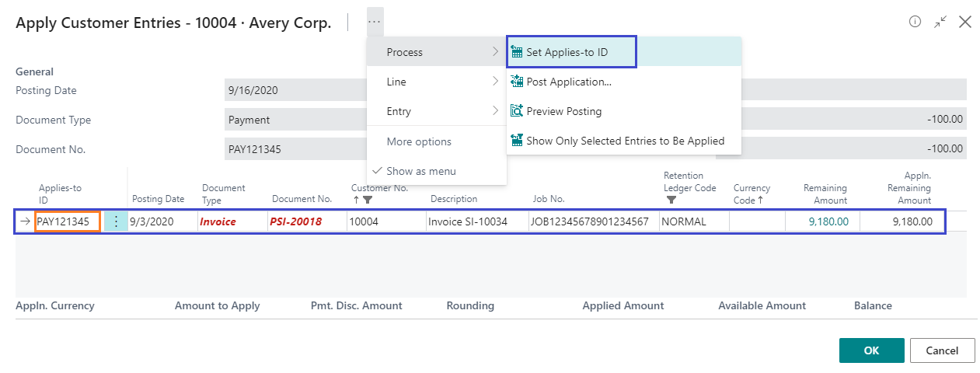Image resolution: width=980 pixels, height=373 pixels.
Task: Click the 9,180.00 Remaining Amount value
Action: [828, 221]
